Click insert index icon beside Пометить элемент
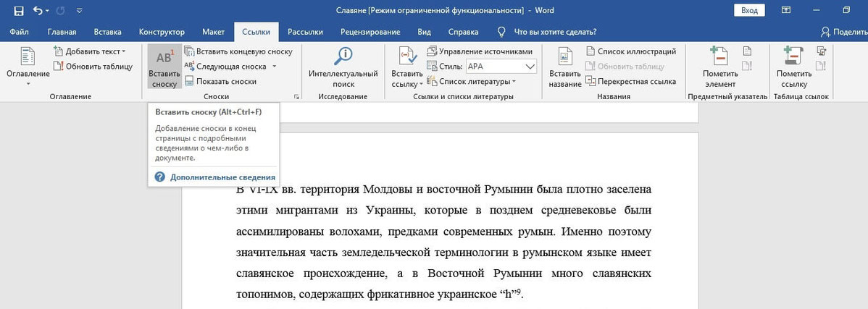The width and height of the screenshot is (868, 309). coord(747,51)
